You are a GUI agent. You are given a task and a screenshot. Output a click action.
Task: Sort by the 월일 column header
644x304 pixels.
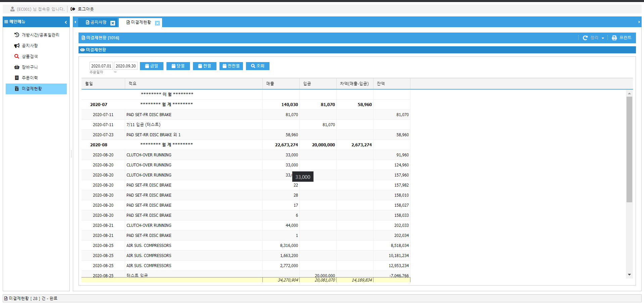pos(103,84)
